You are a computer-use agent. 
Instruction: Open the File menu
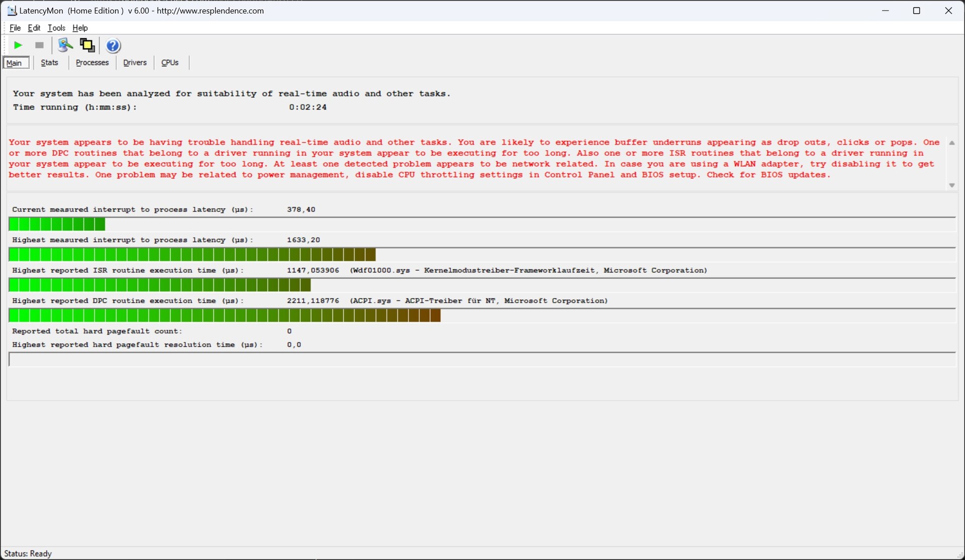point(15,28)
